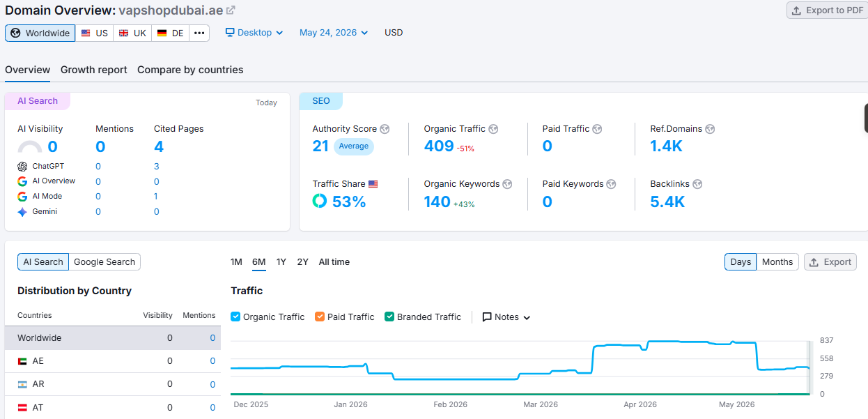Screen dimensions: 868x419
Task: Click Export to PDF button
Action: pyautogui.click(x=827, y=10)
